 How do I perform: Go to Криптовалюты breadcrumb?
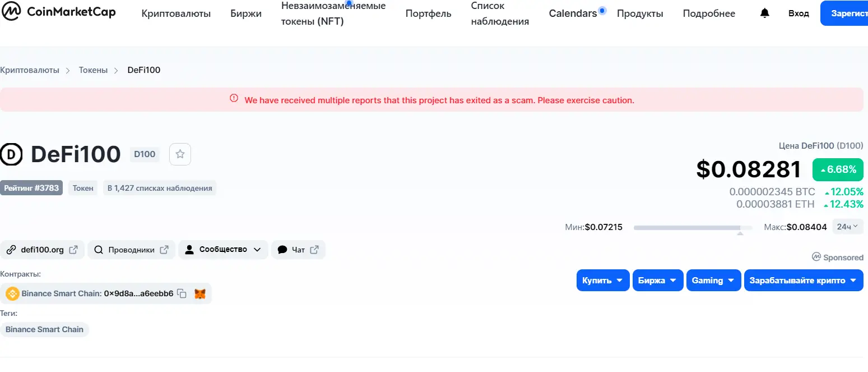click(x=30, y=70)
